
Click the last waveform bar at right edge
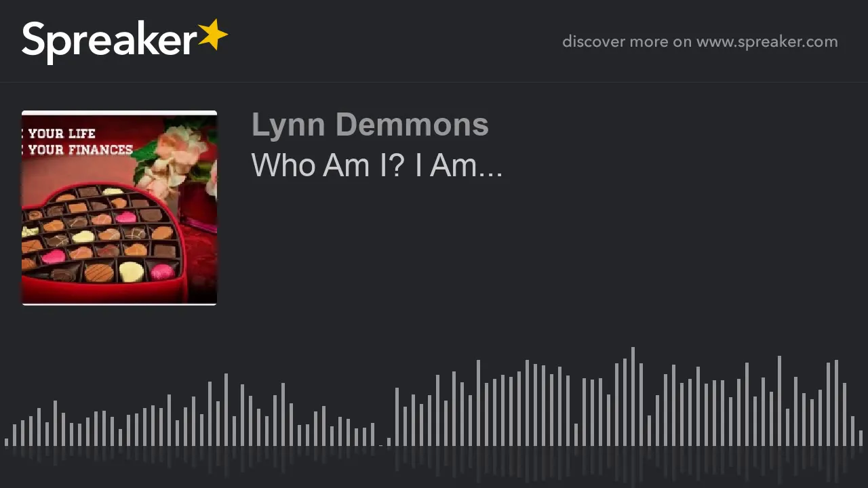861,438
